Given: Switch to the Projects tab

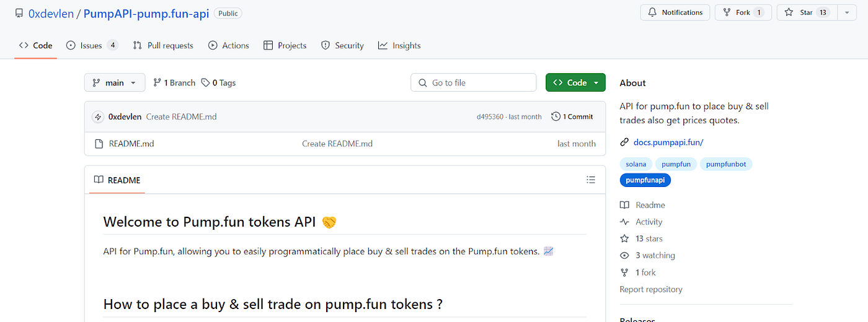Looking at the screenshot, I should (x=285, y=45).
